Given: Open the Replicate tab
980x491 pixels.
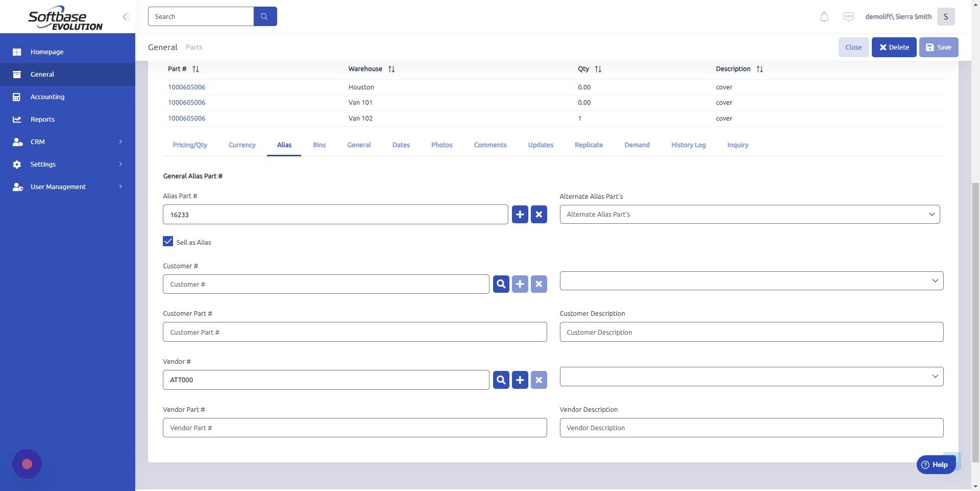Looking at the screenshot, I should pyautogui.click(x=589, y=145).
